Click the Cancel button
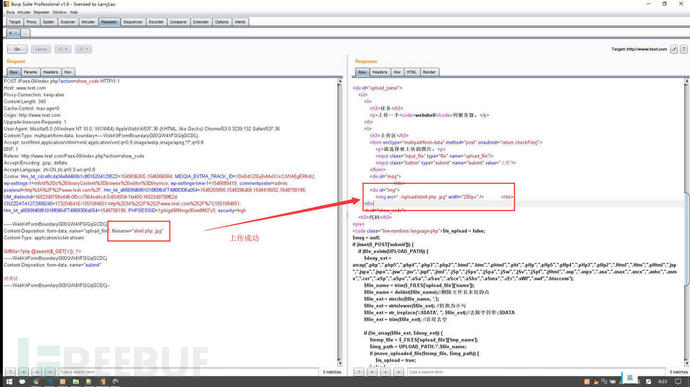 40,49
